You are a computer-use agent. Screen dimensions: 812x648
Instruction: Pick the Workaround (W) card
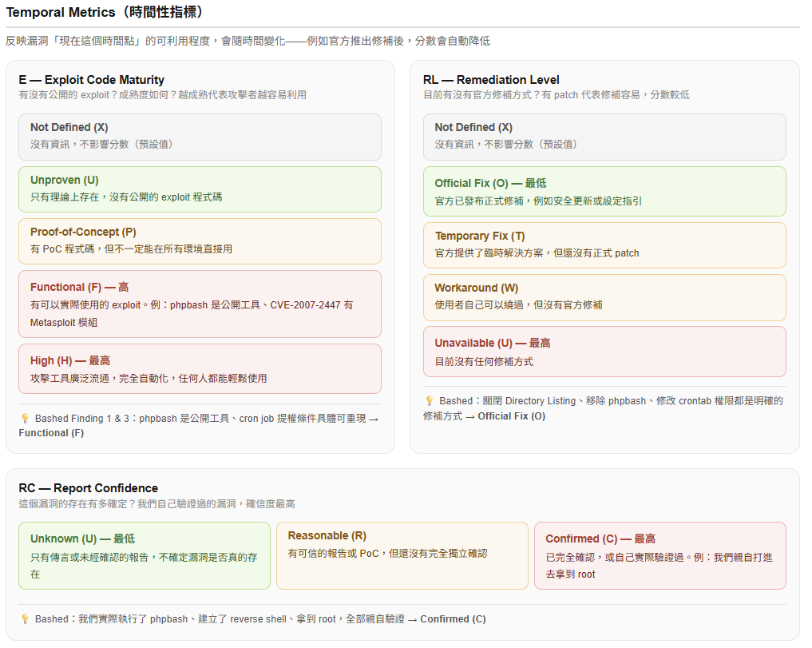[604, 297]
